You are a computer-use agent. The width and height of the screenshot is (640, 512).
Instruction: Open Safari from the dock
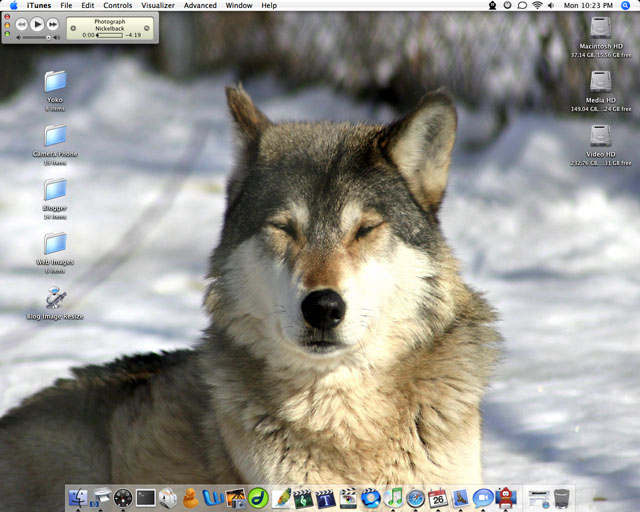416,498
